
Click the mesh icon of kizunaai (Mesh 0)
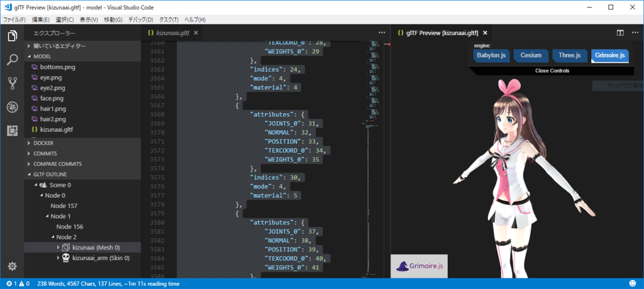point(67,248)
